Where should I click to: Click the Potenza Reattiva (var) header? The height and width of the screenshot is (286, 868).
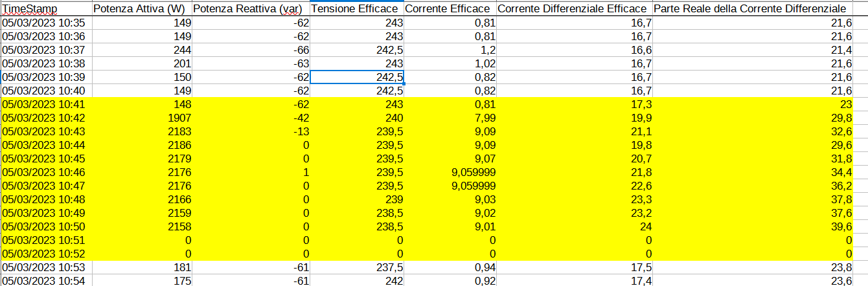(x=251, y=8)
